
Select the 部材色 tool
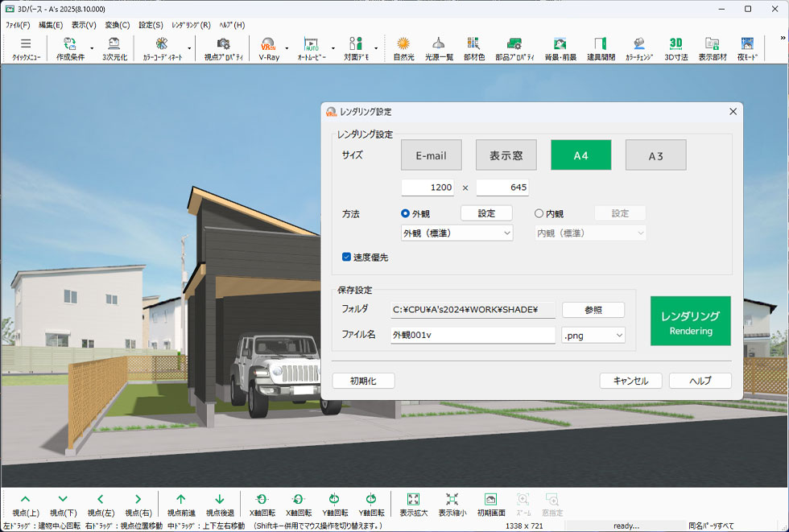point(474,48)
